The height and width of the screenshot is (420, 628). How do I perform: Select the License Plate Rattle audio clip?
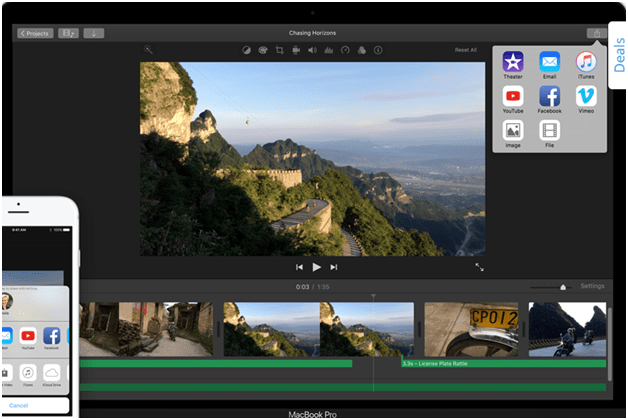504,364
